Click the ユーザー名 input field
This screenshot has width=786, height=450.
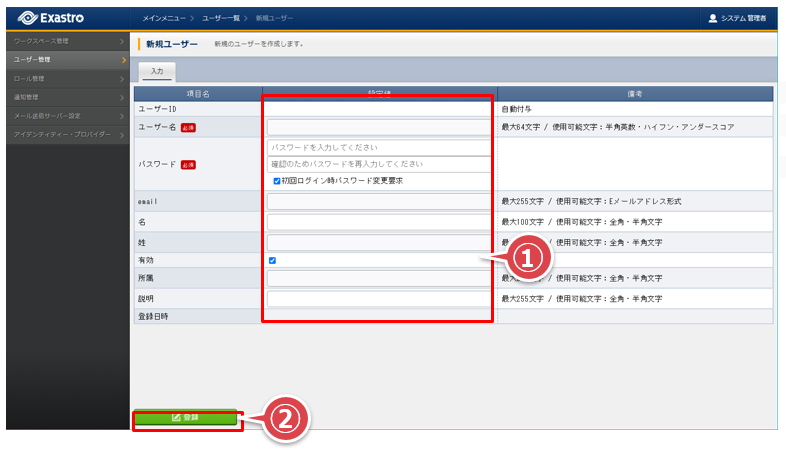[380, 127]
